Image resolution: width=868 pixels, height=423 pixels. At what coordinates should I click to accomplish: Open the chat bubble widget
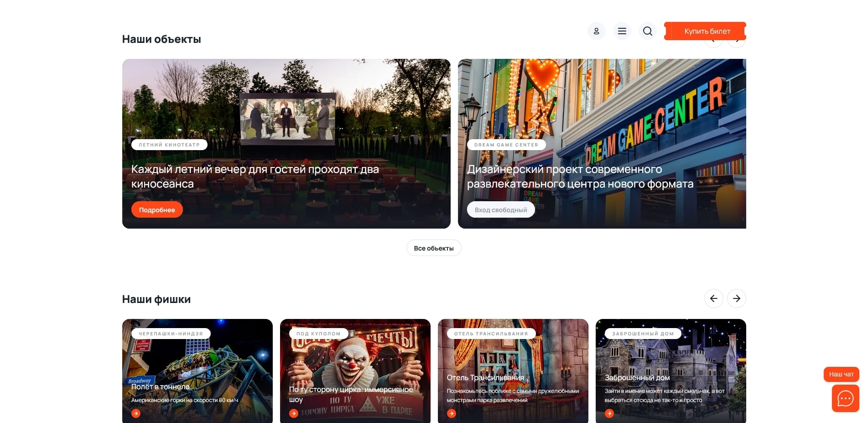coord(845,398)
